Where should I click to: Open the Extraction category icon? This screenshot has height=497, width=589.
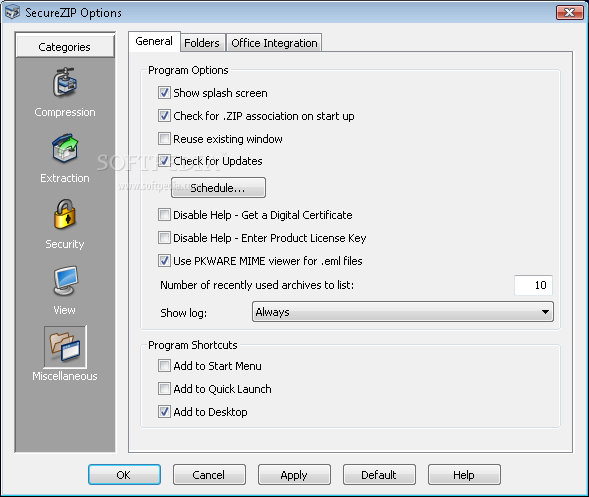coord(65,148)
